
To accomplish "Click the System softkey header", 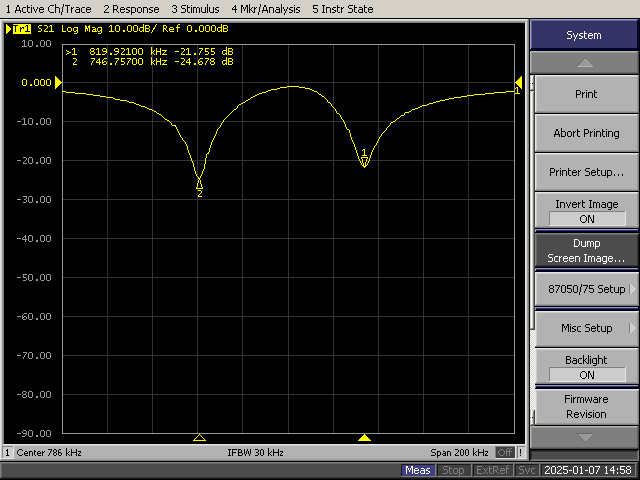I will coord(584,35).
